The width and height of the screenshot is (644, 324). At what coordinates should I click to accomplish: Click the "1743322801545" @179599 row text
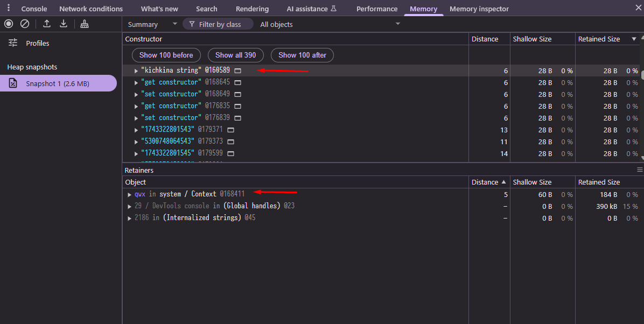tap(181, 153)
